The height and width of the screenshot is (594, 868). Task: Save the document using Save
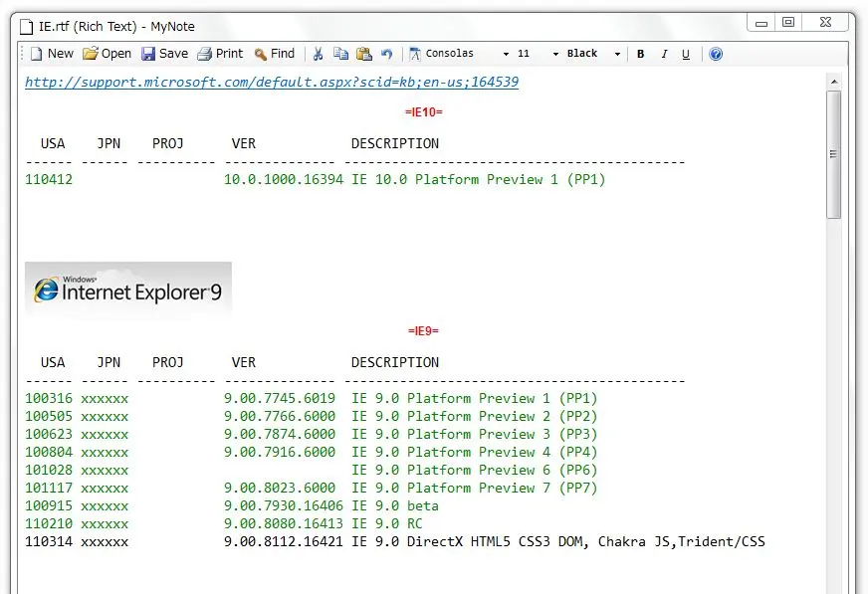pyautogui.click(x=164, y=54)
